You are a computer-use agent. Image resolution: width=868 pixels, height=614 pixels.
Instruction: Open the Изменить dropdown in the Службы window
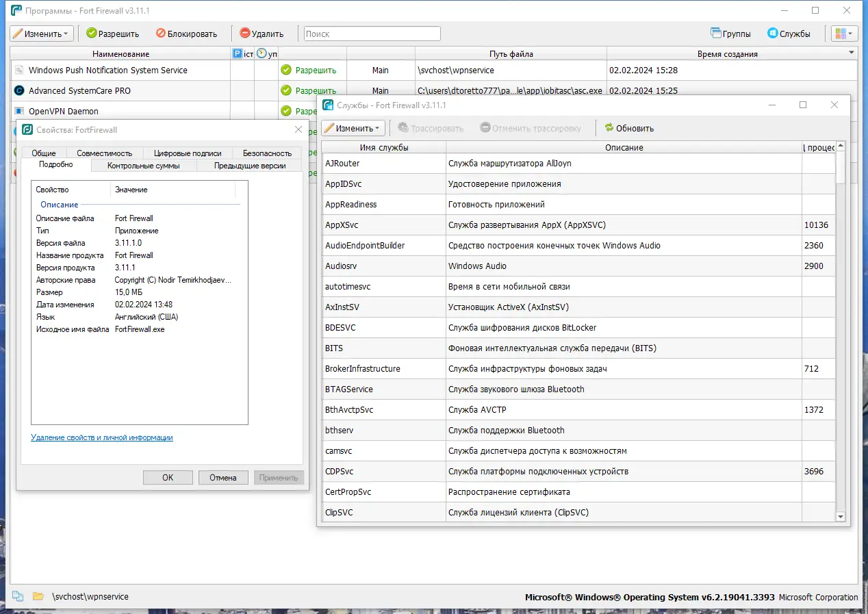[x=353, y=128]
